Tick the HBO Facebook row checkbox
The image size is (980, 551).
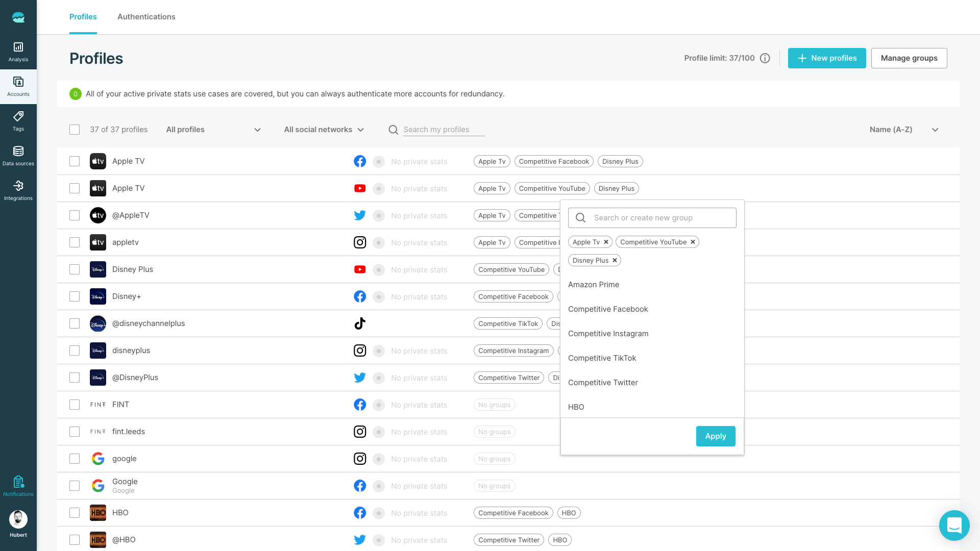point(75,513)
